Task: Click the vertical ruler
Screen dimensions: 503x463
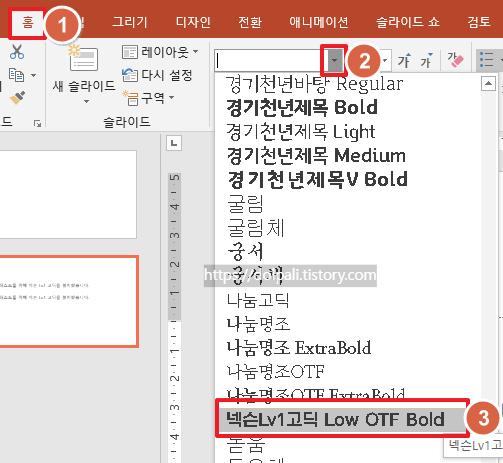Action: (x=175, y=317)
